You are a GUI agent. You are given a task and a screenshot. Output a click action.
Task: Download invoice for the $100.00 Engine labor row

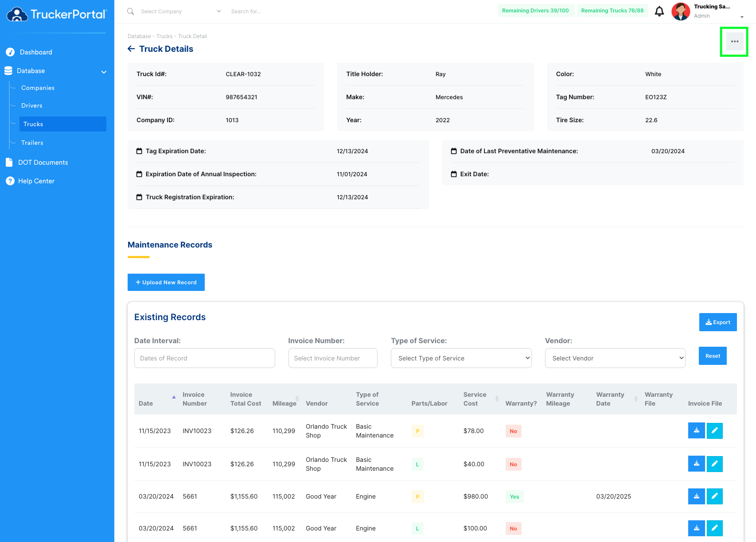[696, 528]
